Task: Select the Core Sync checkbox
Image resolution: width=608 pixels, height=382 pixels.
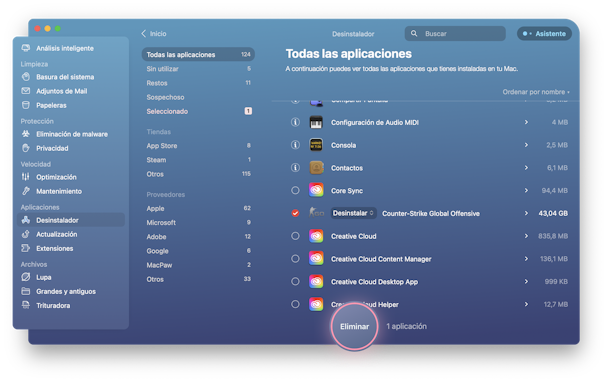Action: tap(295, 190)
